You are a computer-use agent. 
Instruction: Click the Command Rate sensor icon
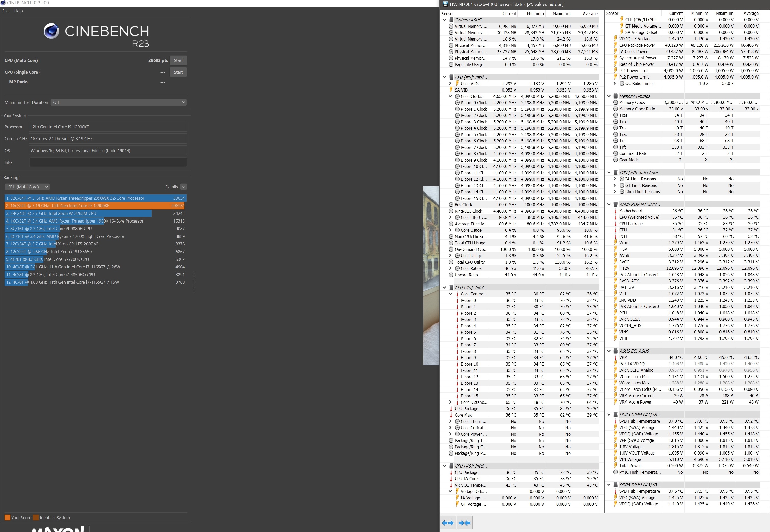tap(616, 154)
